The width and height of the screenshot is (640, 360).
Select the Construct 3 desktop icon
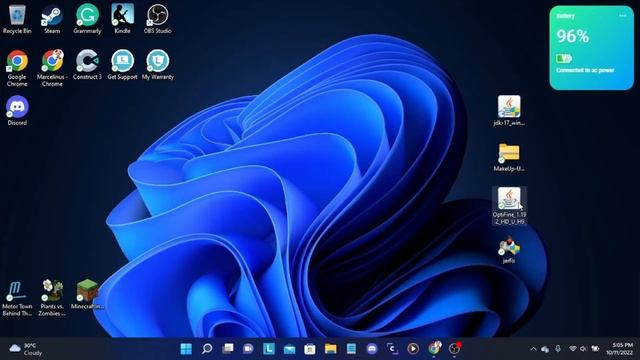click(87, 64)
